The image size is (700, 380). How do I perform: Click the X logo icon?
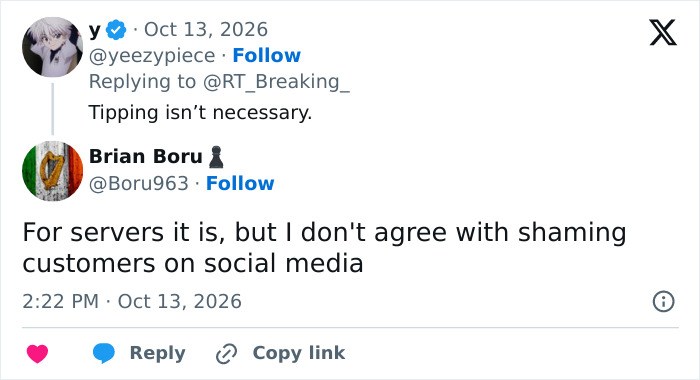(663, 33)
